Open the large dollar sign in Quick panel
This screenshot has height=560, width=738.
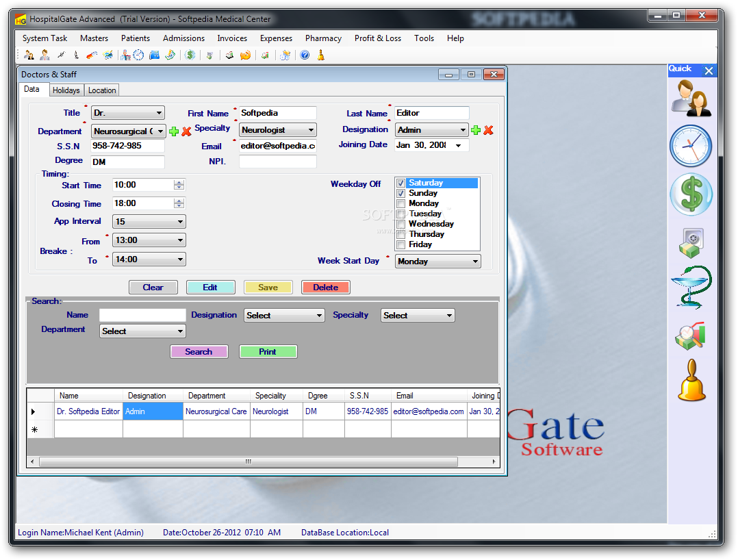(691, 194)
